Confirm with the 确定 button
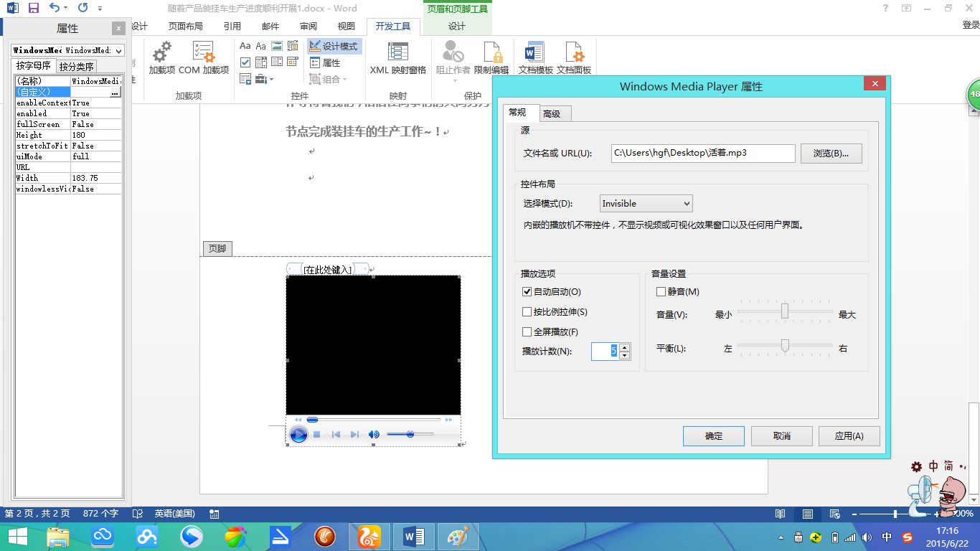This screenshot has width=980, height=551. click(714, 436)
